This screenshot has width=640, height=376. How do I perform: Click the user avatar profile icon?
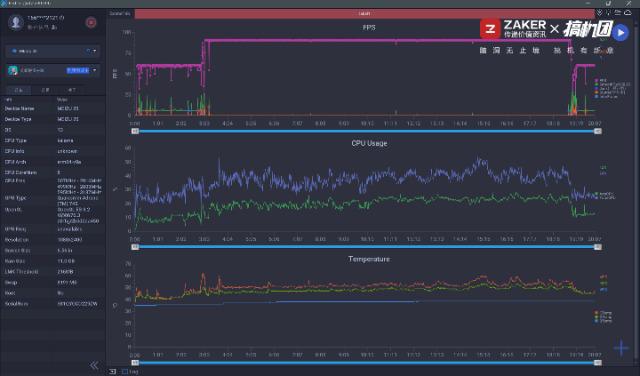click(16, 22)
